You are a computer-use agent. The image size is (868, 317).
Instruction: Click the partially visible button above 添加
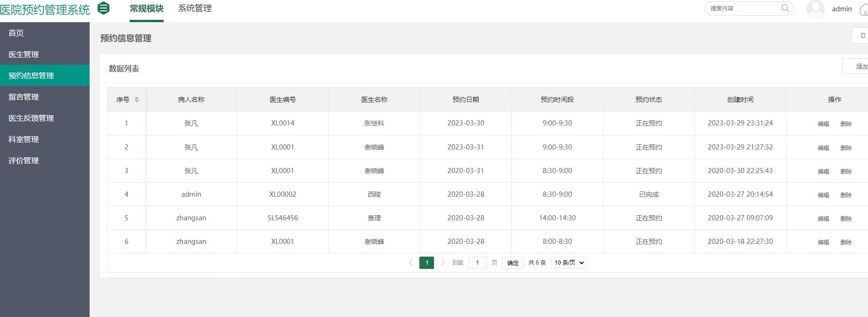(x=860, y=35)
